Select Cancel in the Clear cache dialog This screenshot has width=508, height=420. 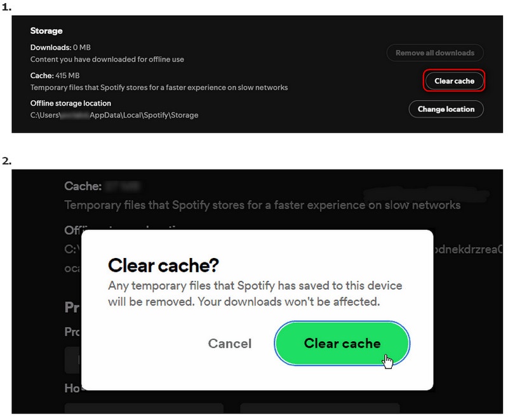pos(229,344)
